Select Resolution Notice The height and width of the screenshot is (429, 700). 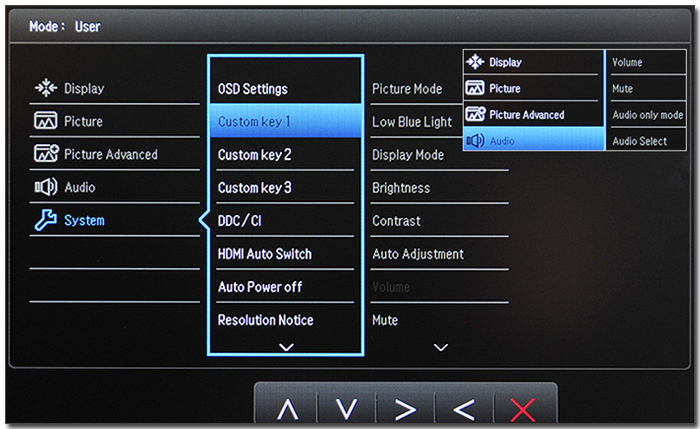[266, 320]
